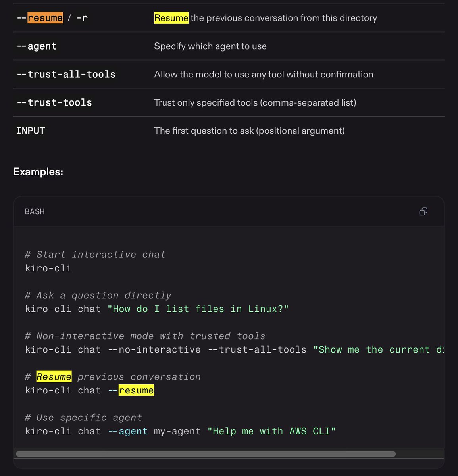Click highlighted Resume word in description
The height and width of the screenshot is (476, 458).
[x=171, y=18]
